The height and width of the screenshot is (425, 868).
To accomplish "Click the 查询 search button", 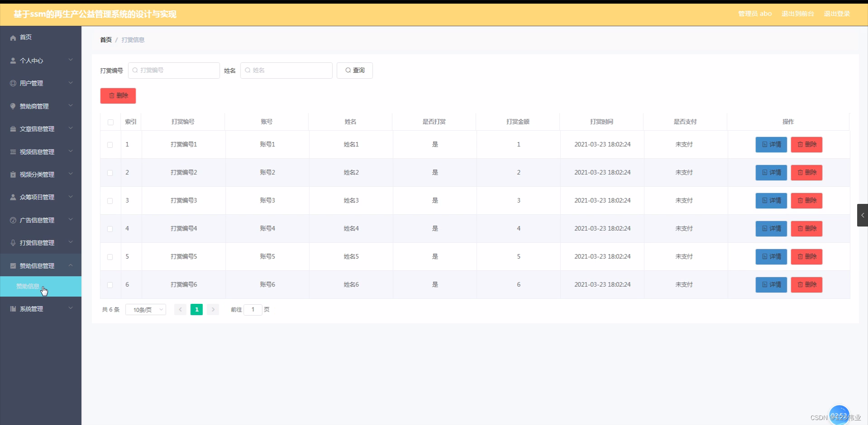I will click(x=354, y=70).
